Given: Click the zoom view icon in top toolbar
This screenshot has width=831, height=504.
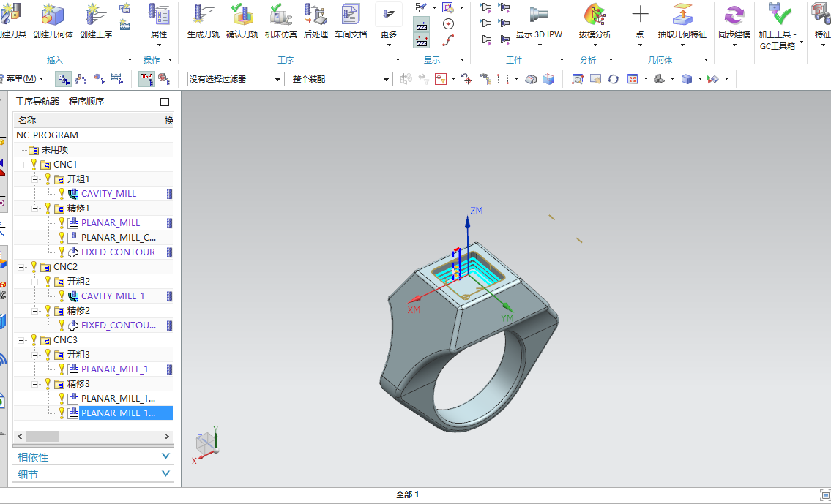Looking at the screenshot, I should pyautogui.click(x=577, y=80).
